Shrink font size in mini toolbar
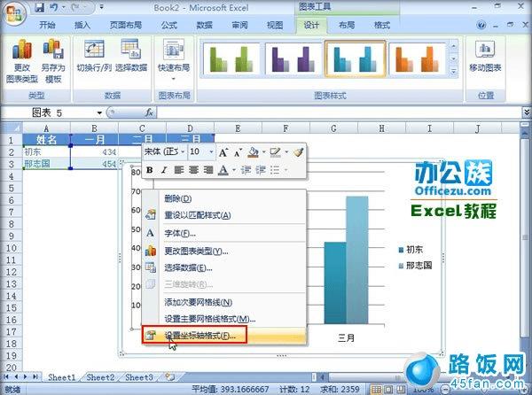This screenshot has height=395, width=532. 239,152
